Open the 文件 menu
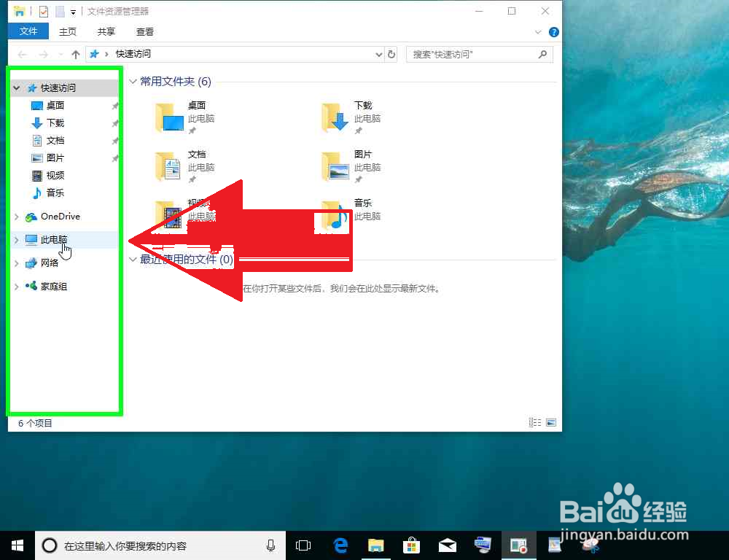729x560 pixels. click(x=28, y=31)
